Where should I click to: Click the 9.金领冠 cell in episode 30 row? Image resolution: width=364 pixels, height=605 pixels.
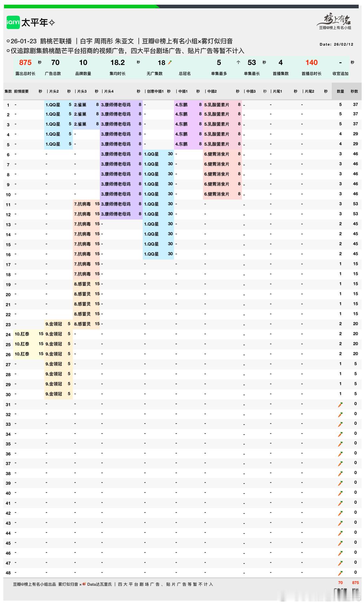(54, 394)
